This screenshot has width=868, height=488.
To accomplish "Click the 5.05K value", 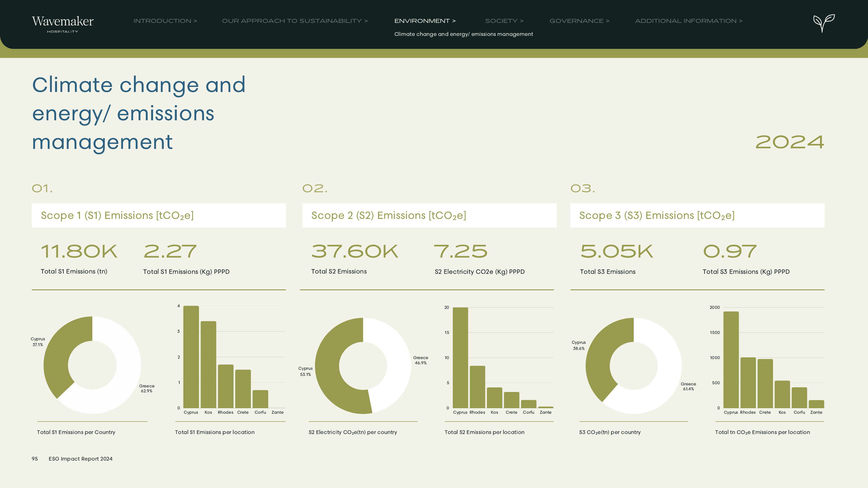I will coord(616,252).
